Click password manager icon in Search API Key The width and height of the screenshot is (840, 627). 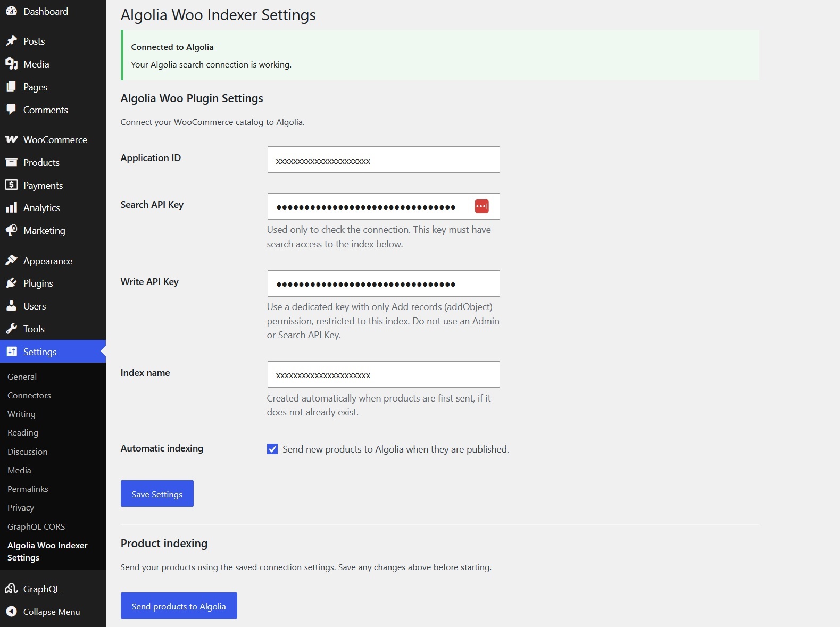[x=481, y=206]
